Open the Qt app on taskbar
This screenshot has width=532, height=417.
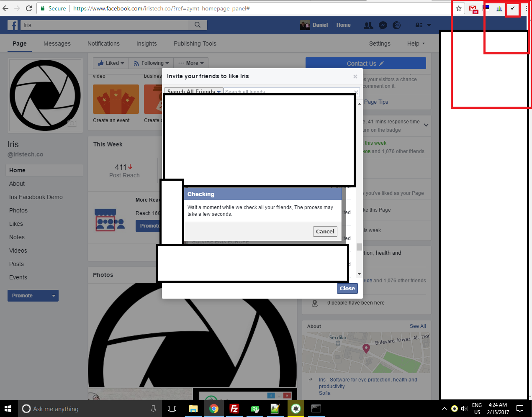[254, 409]
